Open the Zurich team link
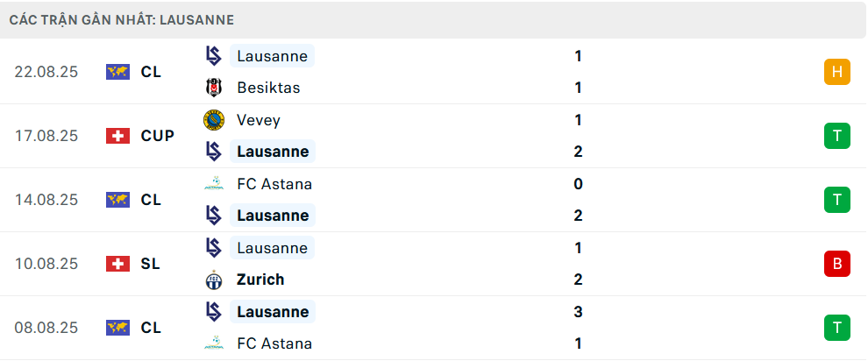This screenshot has width=868, height=361. 260,280
